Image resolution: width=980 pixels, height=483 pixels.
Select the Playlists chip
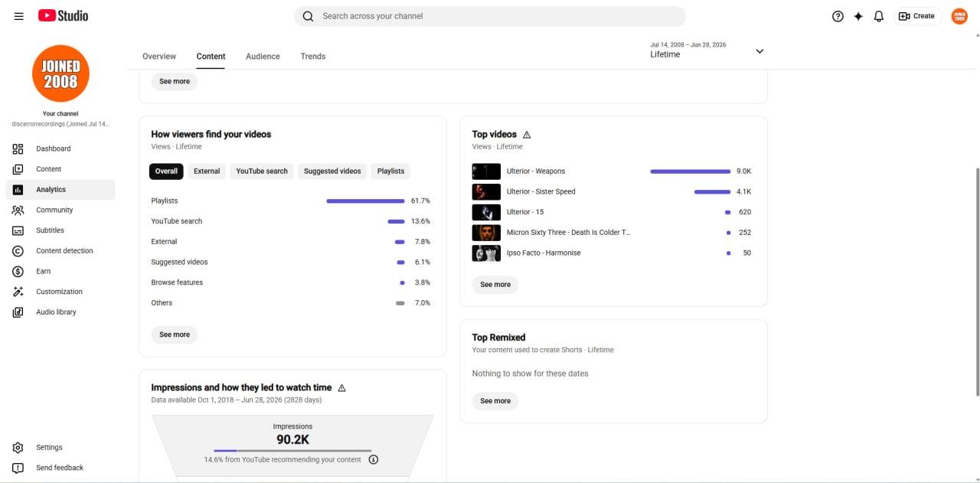point(390,171)
